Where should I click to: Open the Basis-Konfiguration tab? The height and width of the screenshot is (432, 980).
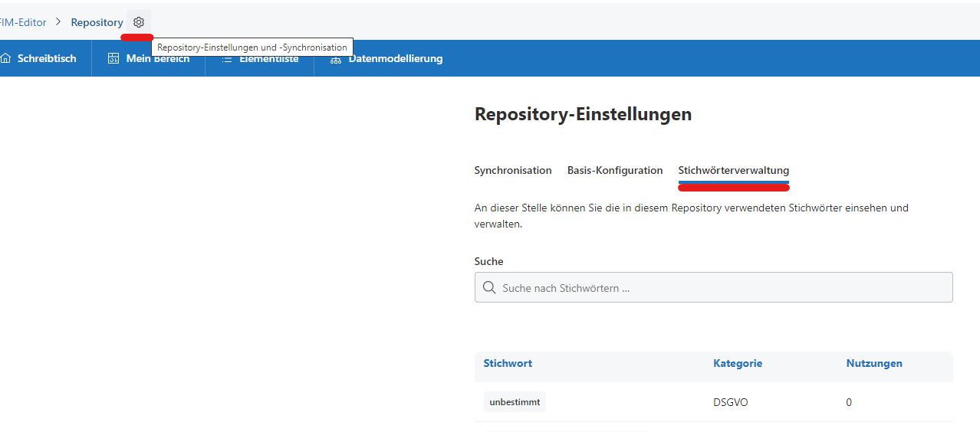[614, 170]
